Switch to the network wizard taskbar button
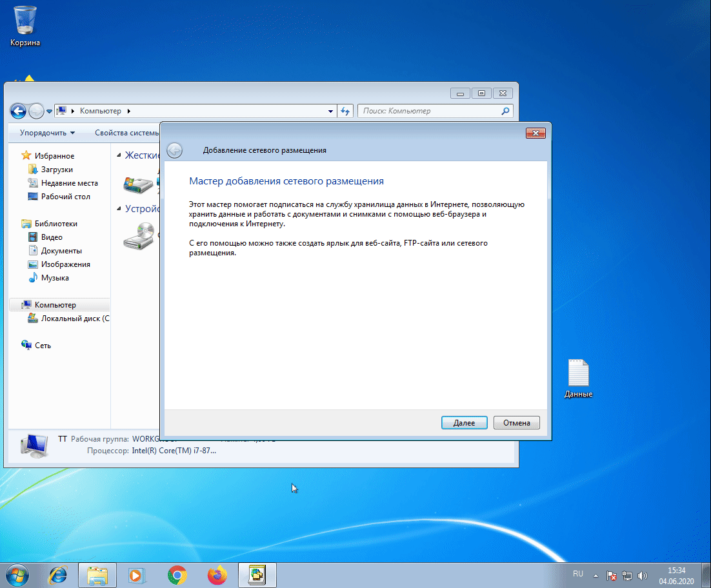The width and height of the screenshot is (711, 588). tap(257, 575)
